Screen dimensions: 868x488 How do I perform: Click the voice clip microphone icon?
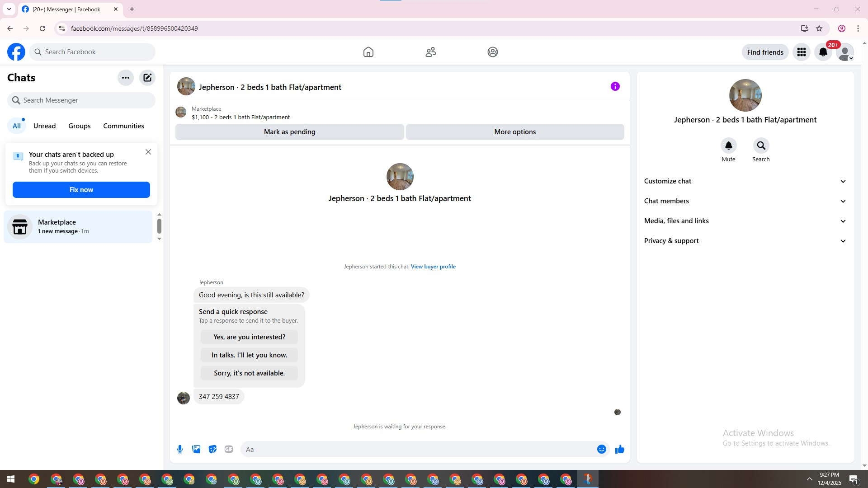pyautogui.click(x=180, y=449)
